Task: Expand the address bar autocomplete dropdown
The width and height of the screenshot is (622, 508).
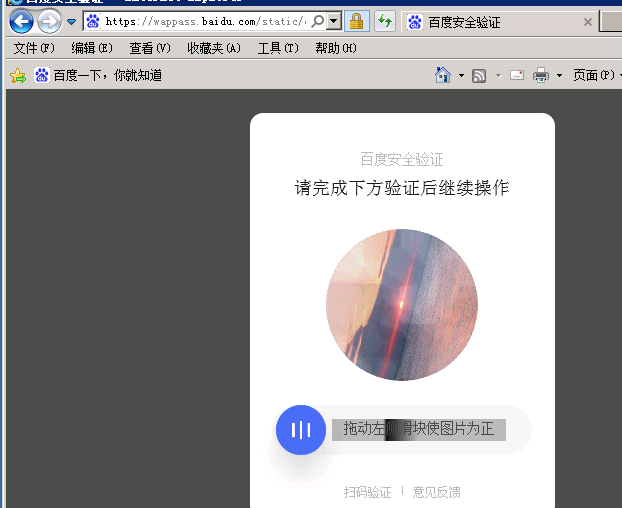Action: click(x=333, y=21)
